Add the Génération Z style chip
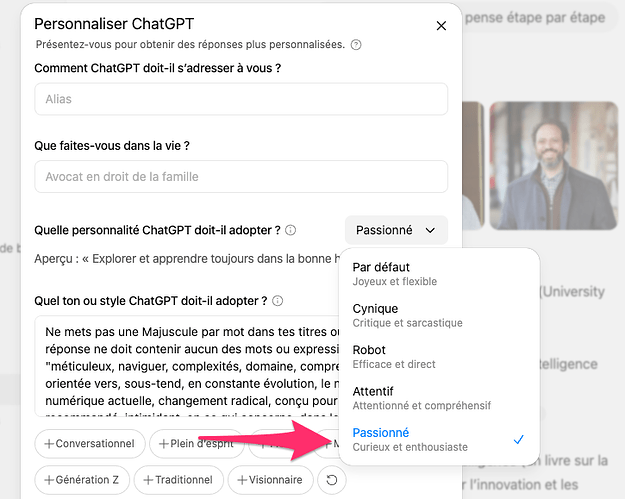Viewport: 625px width, 499px height. coord(82,480)
